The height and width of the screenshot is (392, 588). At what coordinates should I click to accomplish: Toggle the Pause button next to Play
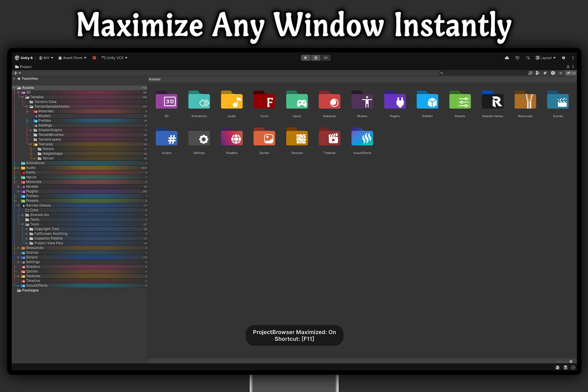coord(316,57)
